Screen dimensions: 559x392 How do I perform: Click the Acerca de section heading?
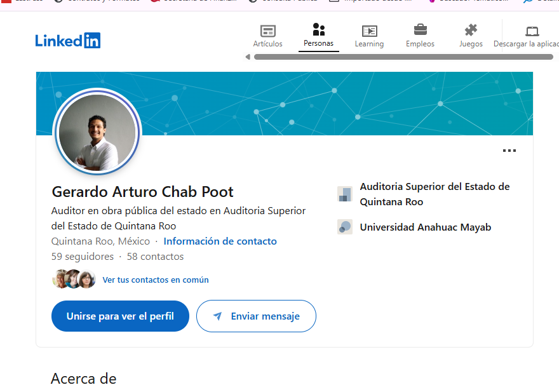pyautogui.click(x=84, y=379)
